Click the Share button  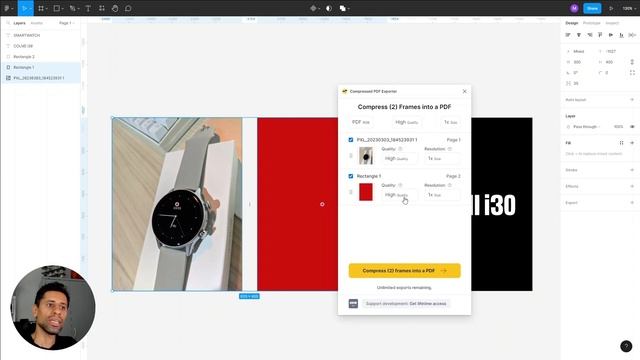pos(592,8)
